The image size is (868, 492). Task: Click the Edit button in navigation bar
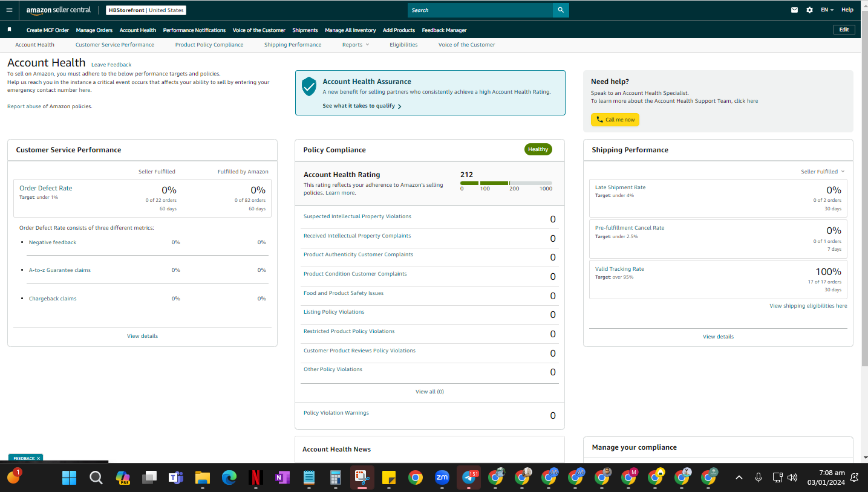pyautogui.click(x=844, y=30)
